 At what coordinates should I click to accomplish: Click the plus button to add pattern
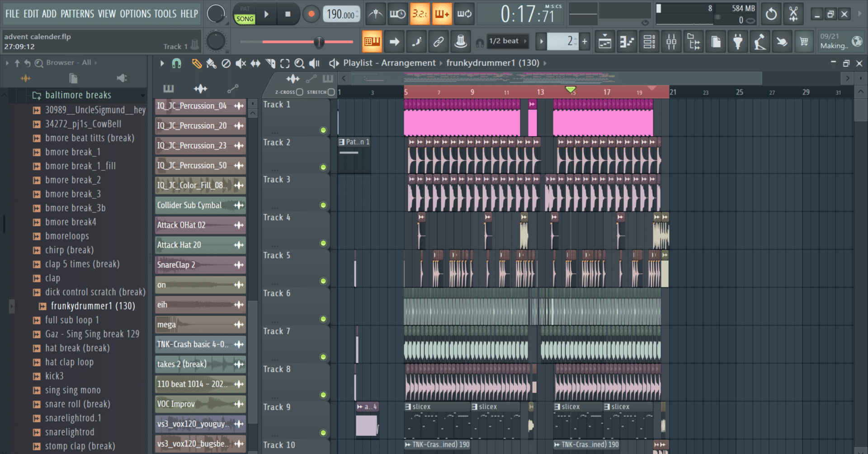(x=585, y=42)
